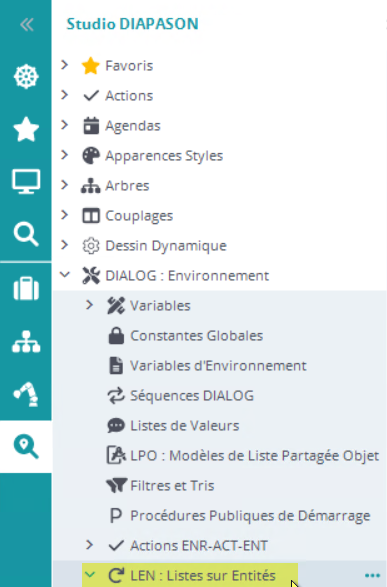Open Constantes Globales item

pos(196,336)
